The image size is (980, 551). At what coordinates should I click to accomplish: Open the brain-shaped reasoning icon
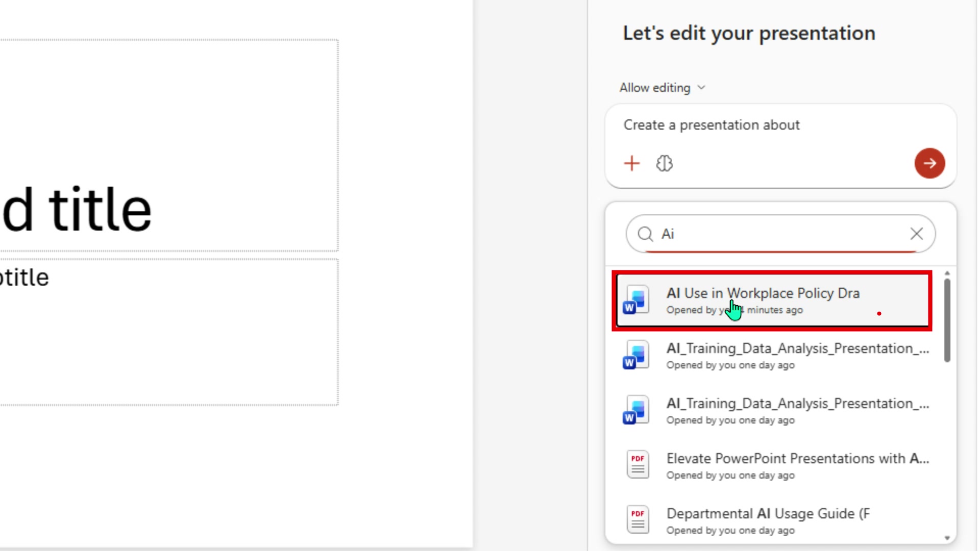point(664,163)
